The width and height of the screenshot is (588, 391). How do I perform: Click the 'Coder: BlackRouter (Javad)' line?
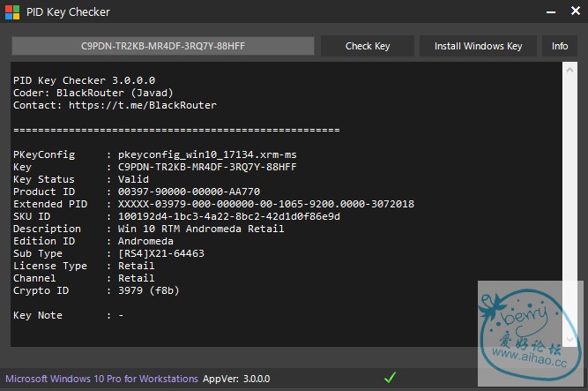[93, 93]
